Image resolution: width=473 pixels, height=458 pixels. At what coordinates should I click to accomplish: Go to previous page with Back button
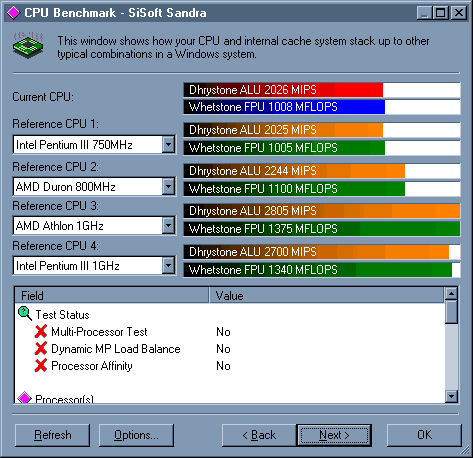(x=259, y=435)
